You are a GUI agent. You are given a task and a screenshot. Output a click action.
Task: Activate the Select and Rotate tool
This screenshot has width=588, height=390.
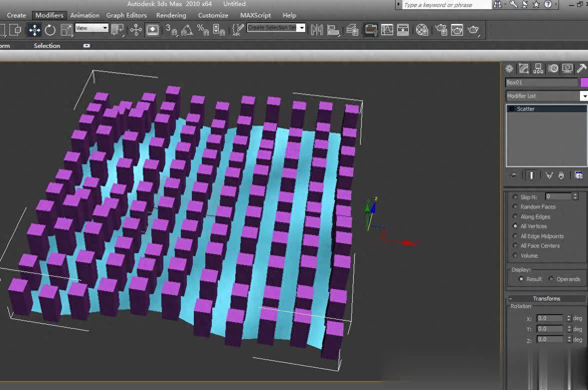(50, 30)
